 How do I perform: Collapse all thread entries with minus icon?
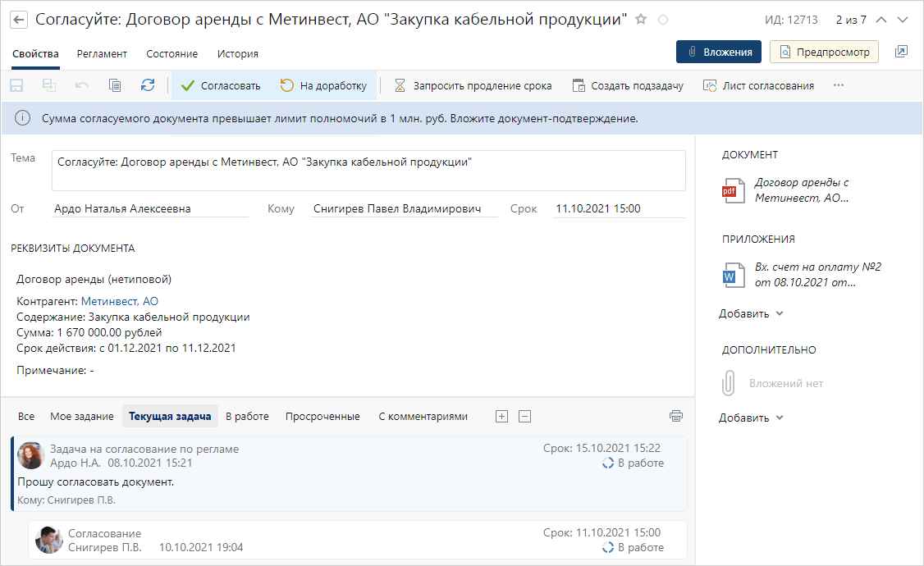[x=525, y=416]
